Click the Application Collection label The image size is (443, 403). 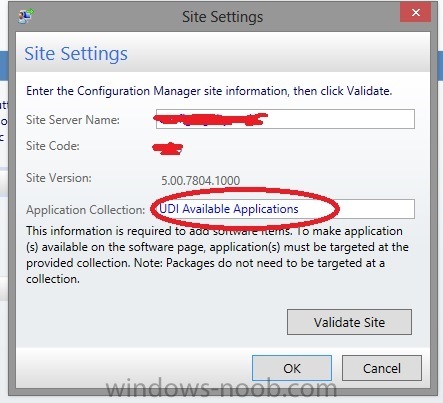(x=86, y=210)
